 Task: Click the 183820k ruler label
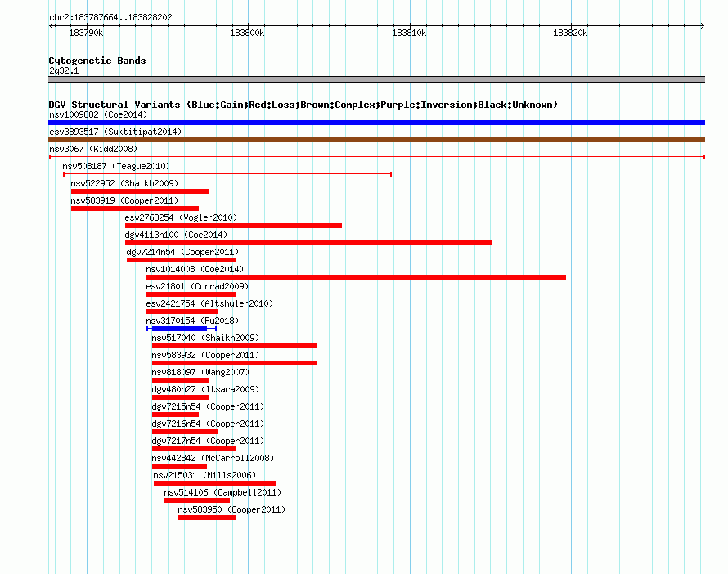tap(570, 33)
